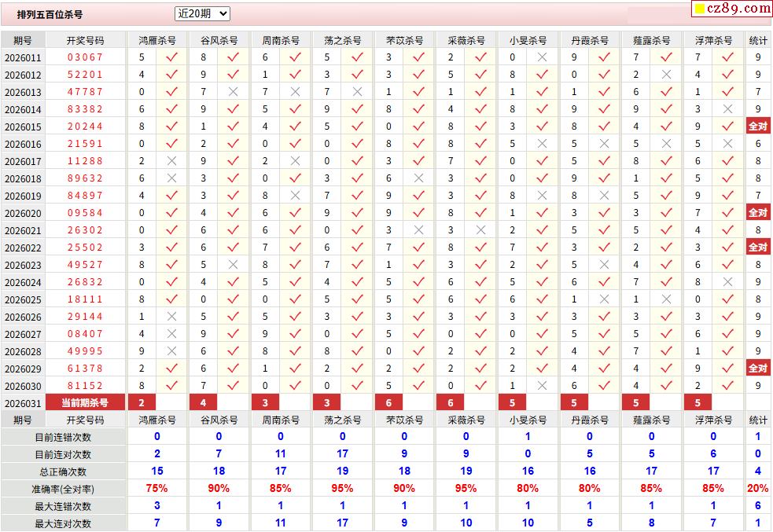Viewport: 773px width, 532px height.
Task: Click the cz89.com site logo link
Action: point(731,9)
